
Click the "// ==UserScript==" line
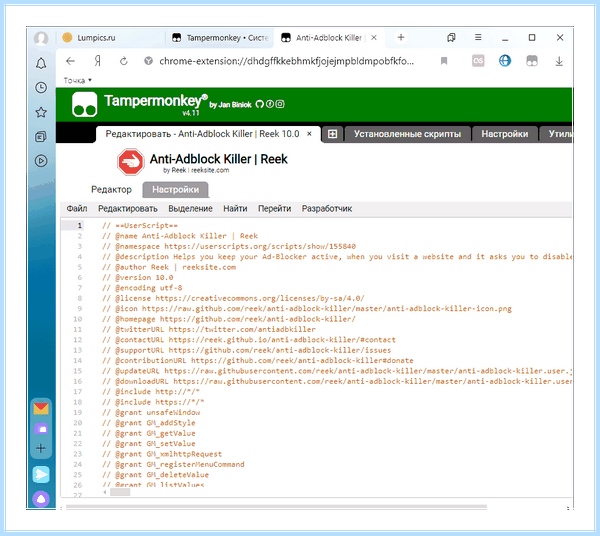coord(140,225)
